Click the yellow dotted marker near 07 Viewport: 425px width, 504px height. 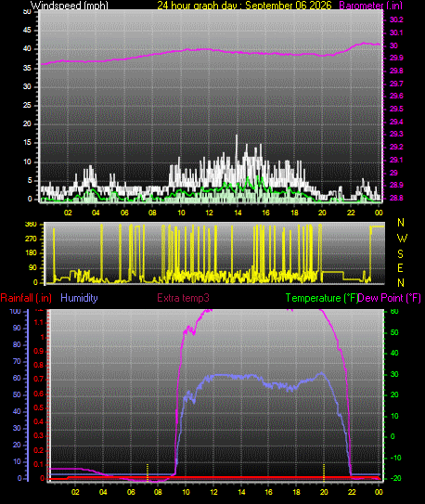(x=148, y=472)
